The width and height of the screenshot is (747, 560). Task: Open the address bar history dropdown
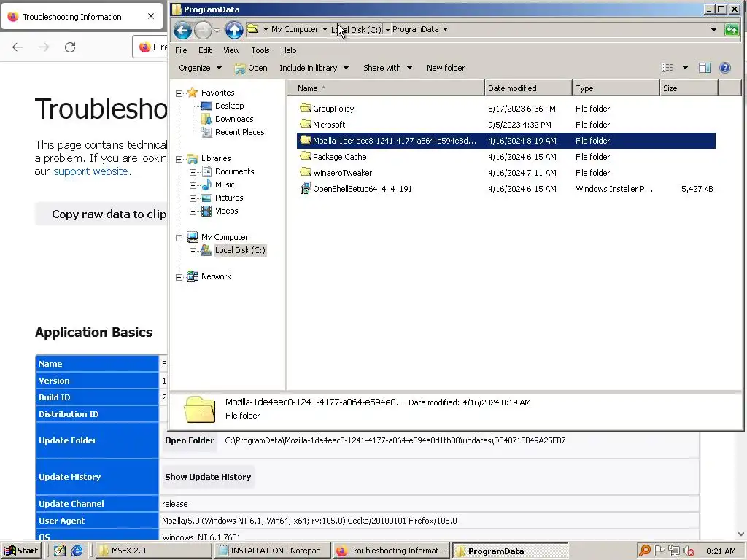point(713,29)
